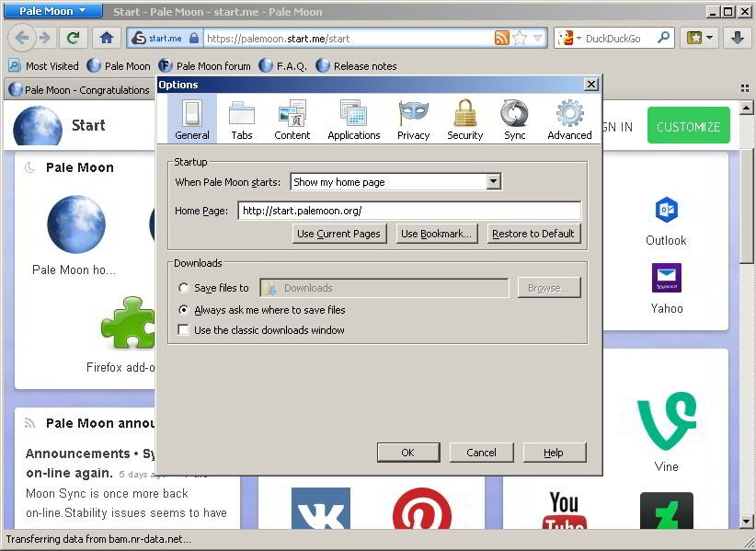Open the Outlook shortcut icon
Image resolution: width=756 pixels, height=551 pixels.
click(666, 209)
